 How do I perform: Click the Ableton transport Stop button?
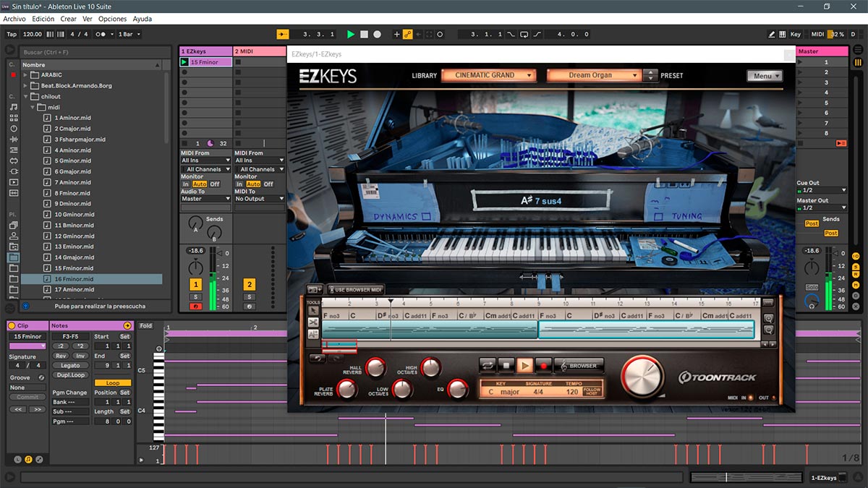364,34
